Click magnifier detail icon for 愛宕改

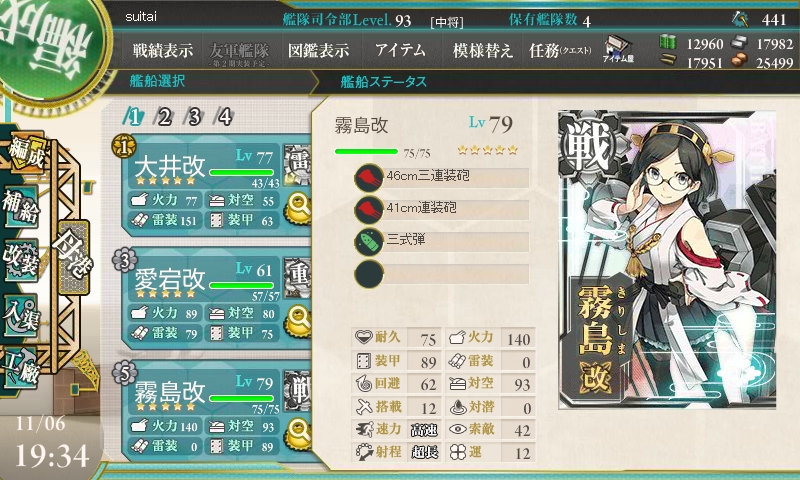298,320
